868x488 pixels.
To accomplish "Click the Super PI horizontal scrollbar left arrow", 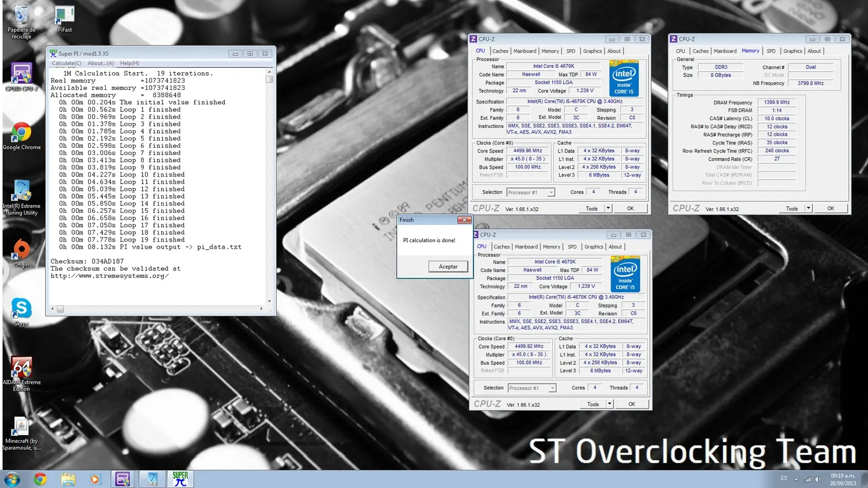I will (53, 309).
